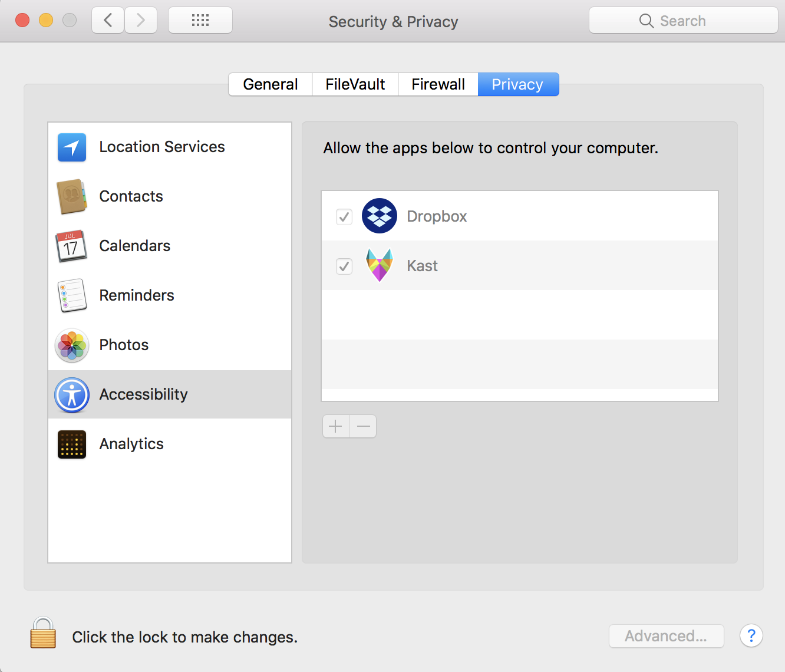Toggle the Dropbox checkbox
Image resolution: width=785 pixels, height=672 pixels.
coord(344,217)
